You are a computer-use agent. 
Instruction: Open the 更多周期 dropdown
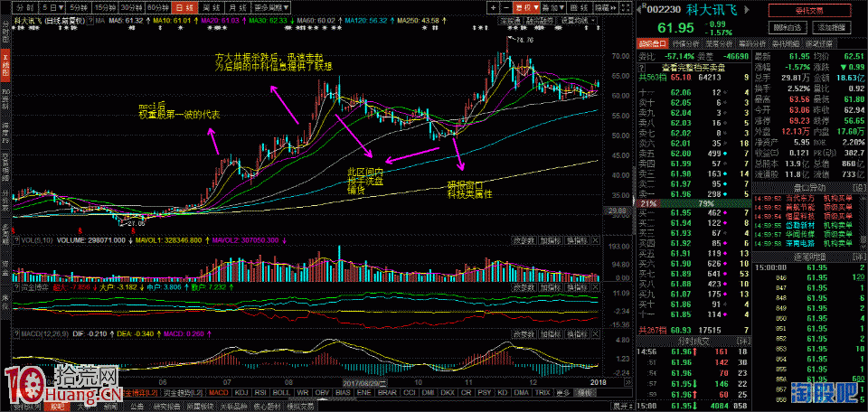click(x=272, y=8)
